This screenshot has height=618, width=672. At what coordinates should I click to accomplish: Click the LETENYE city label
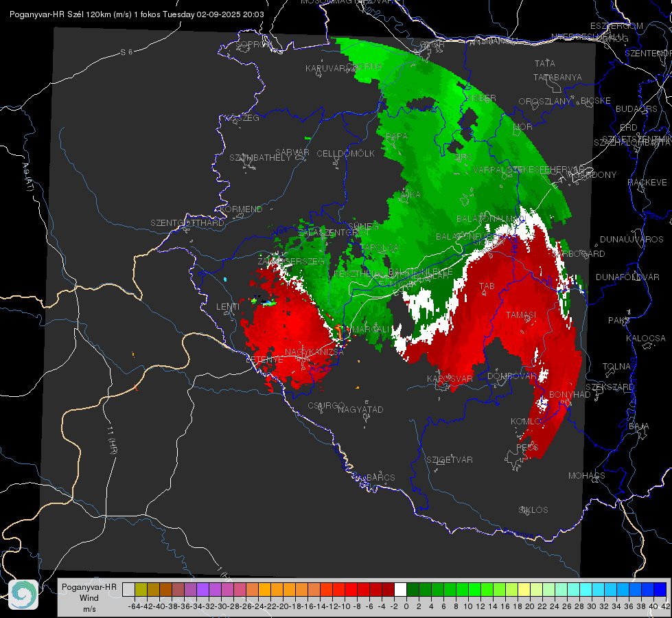264,360
